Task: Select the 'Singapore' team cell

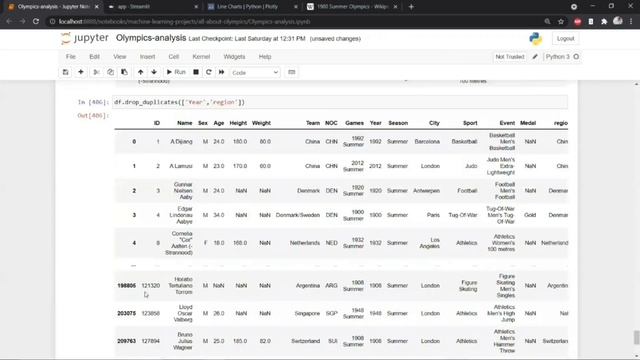Action: click(x=307, y=313)
